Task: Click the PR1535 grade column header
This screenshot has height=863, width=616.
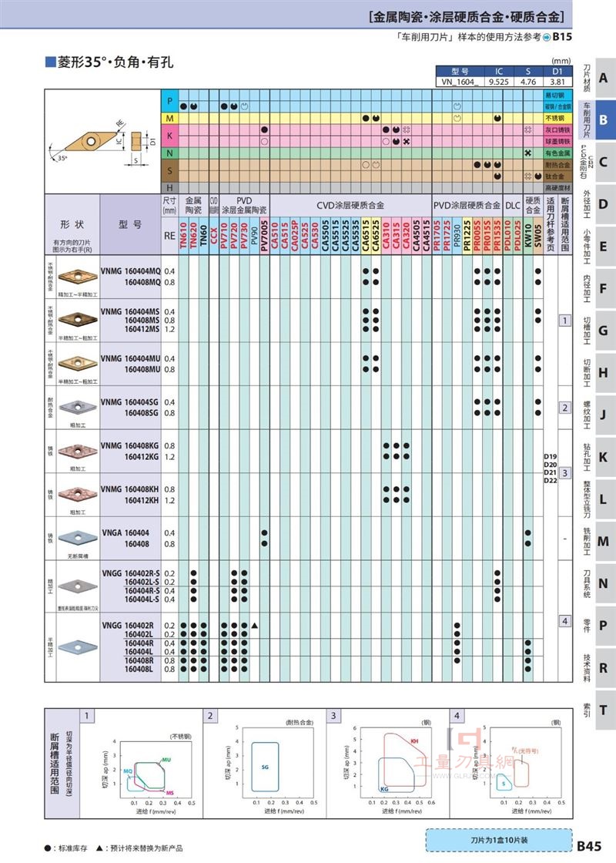Action: 497,236
